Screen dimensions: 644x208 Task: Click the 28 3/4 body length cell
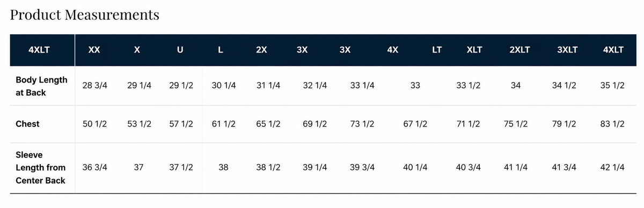pos(95,86)
